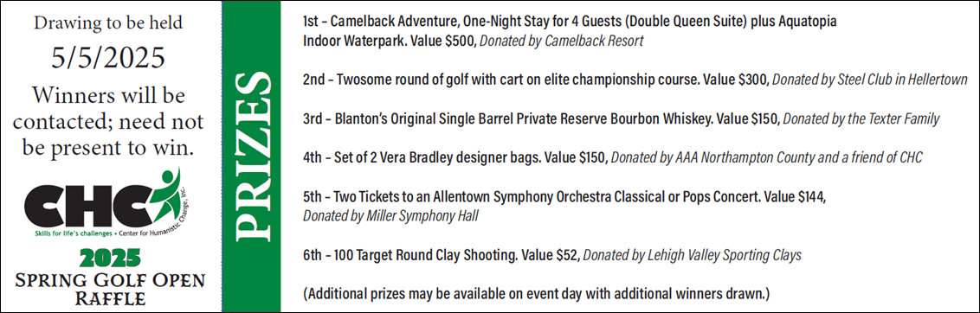The height and width of the screenshot is (313, 980).
Task: Click the 4th prize Vera Bradley bags line
Action: [x=455, y=159]
